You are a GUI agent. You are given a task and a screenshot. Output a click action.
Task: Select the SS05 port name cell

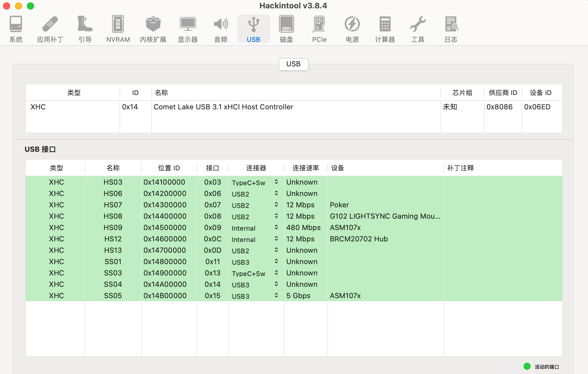click(x=113, y=296)
